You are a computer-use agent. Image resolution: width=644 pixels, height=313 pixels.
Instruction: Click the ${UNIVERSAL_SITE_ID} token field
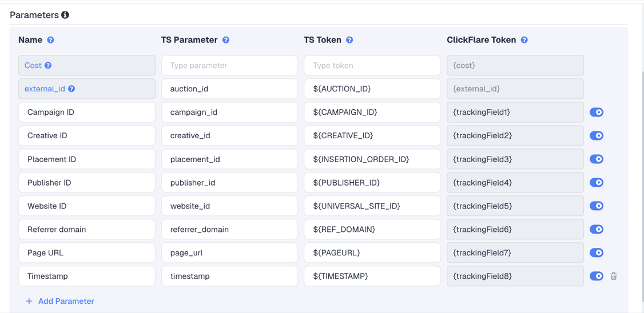coord(372,206)
